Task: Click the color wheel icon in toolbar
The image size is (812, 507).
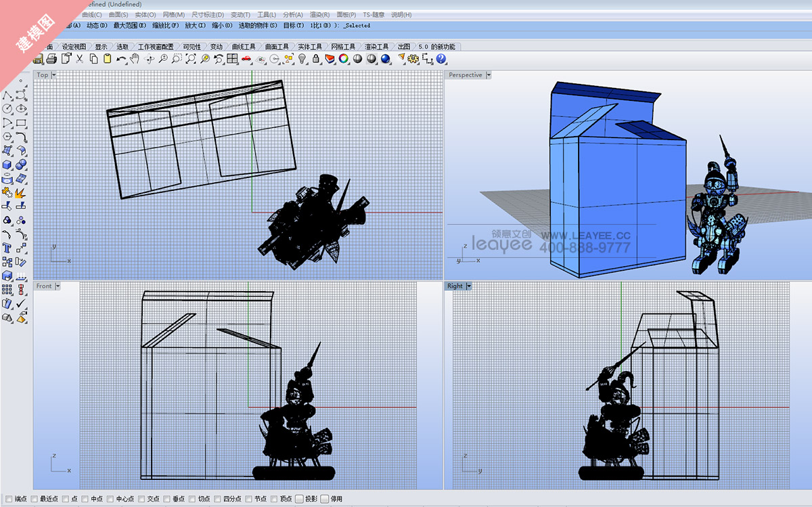Action: tap(344, 60)
